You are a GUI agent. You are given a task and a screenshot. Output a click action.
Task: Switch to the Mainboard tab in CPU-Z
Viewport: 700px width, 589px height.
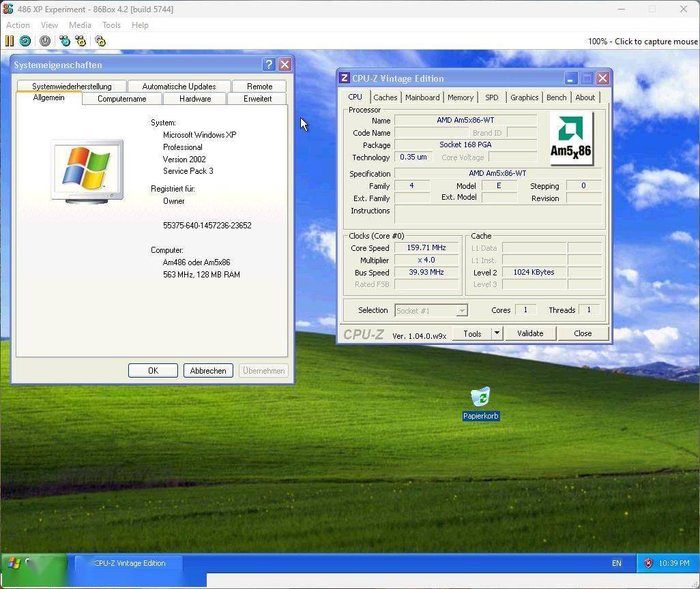coord(422,97)
